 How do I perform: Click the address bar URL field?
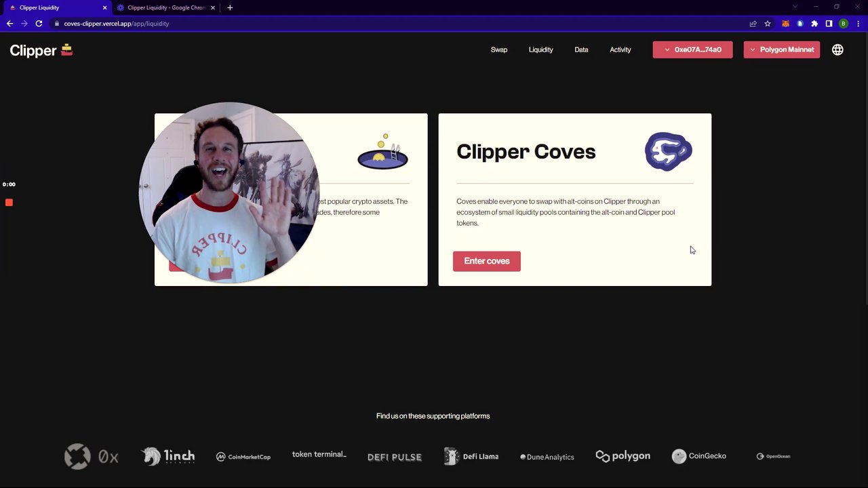[x=400, y=24]
